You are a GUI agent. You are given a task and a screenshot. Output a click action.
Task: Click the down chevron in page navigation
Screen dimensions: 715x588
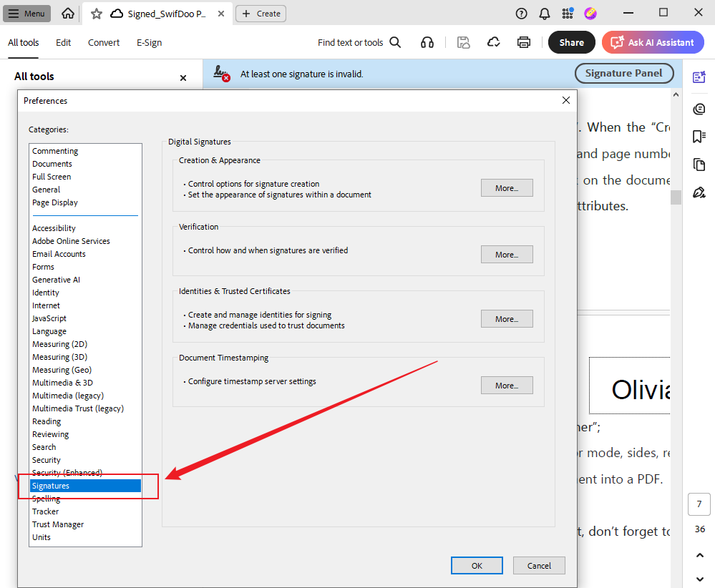coord(699,579)
